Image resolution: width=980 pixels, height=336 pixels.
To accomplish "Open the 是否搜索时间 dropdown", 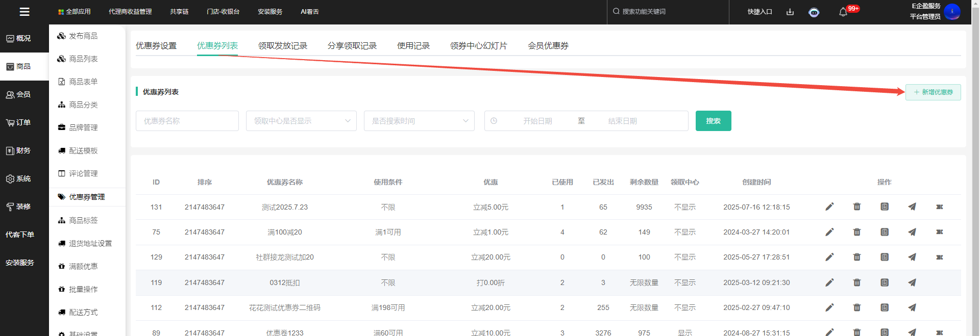I will pos(419,121).
